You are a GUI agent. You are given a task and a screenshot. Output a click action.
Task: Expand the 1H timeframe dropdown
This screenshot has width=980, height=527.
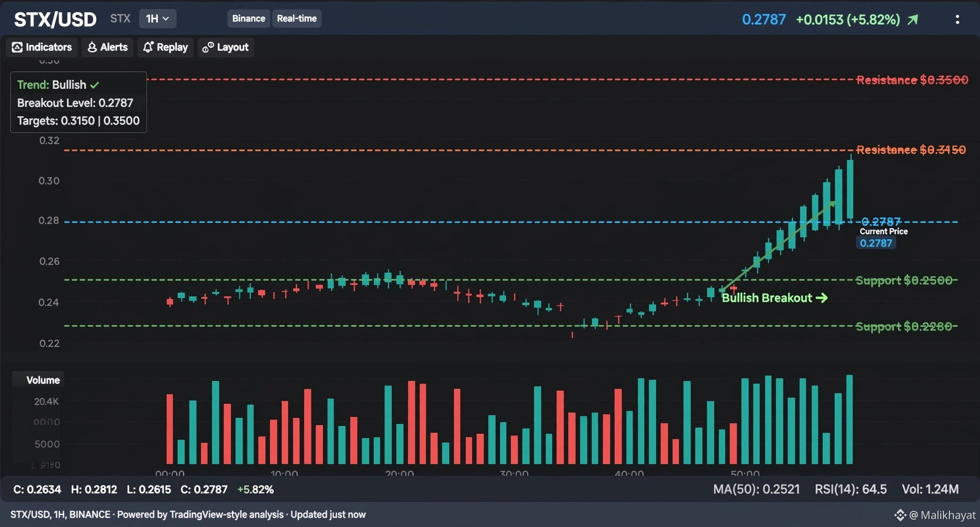coord(158,19)
